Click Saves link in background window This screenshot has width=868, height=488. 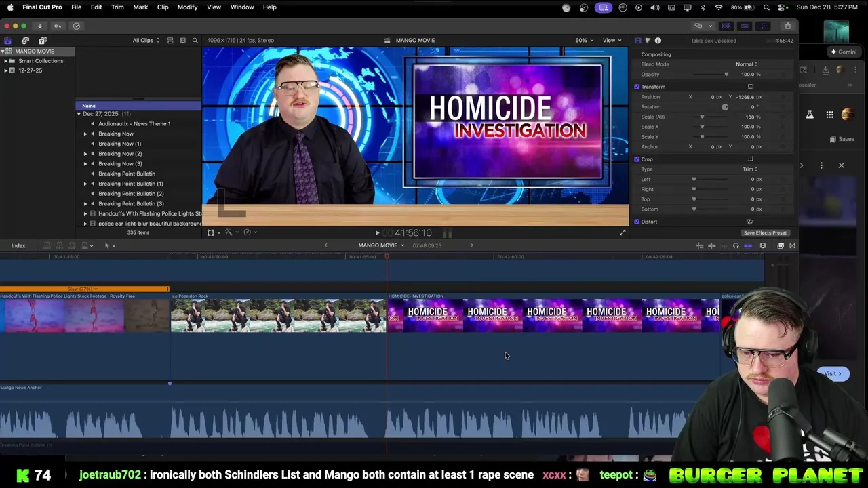(842, 139)
